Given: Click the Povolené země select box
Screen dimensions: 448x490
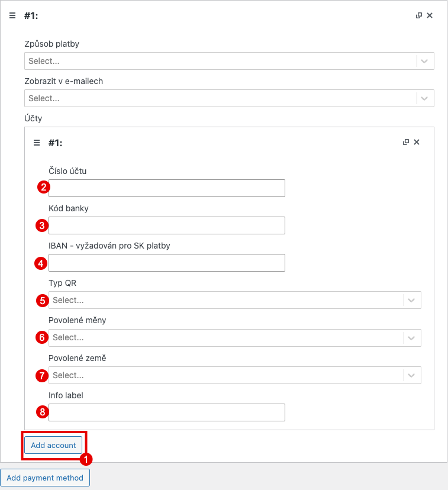Looking at the screenshot, I should tap(235, 375).
